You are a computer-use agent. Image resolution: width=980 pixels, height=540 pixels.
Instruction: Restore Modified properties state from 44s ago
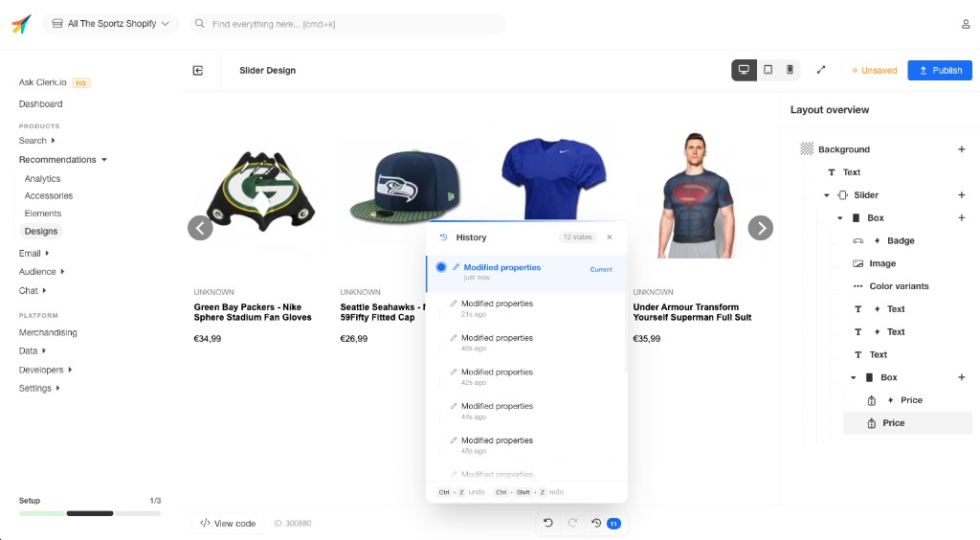[x=525, y=411]
